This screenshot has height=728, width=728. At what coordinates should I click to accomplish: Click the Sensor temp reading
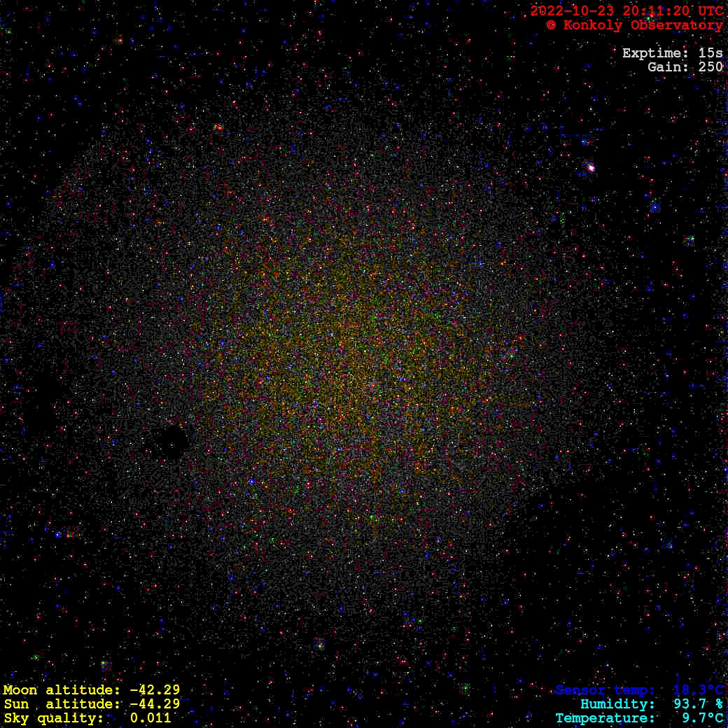point(638,690)
